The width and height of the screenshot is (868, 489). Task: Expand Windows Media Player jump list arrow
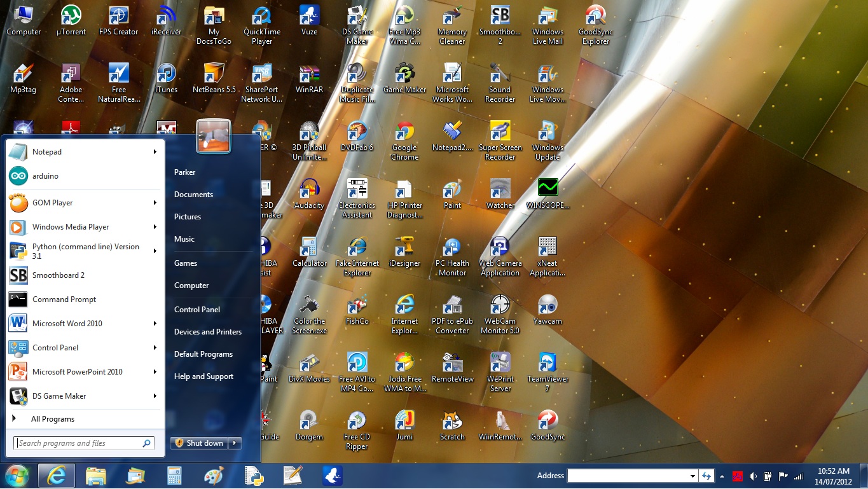(155, 227)
